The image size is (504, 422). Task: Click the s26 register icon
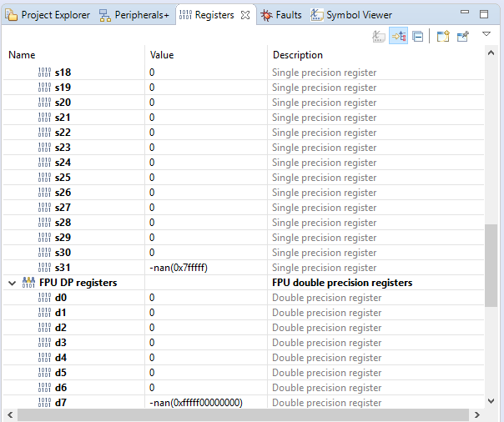tap(44, 193)
